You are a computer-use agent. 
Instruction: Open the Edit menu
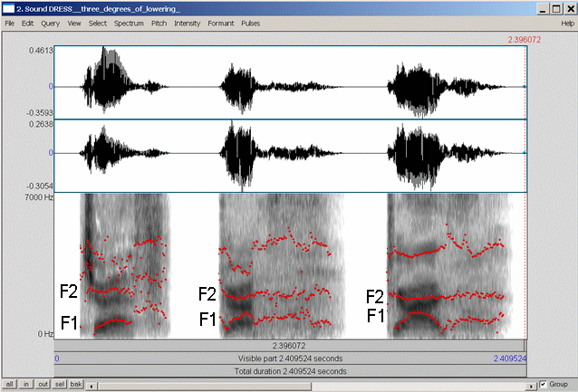click(28, 22)
